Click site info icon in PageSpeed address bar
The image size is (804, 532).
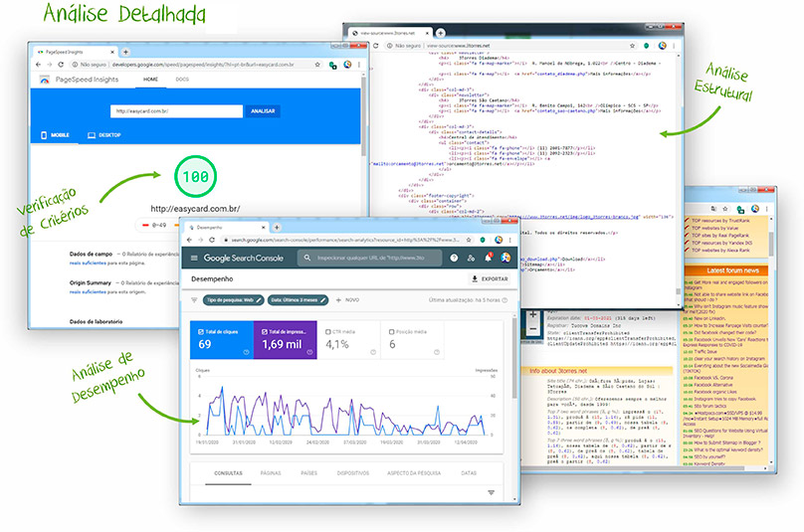[75, 65]
